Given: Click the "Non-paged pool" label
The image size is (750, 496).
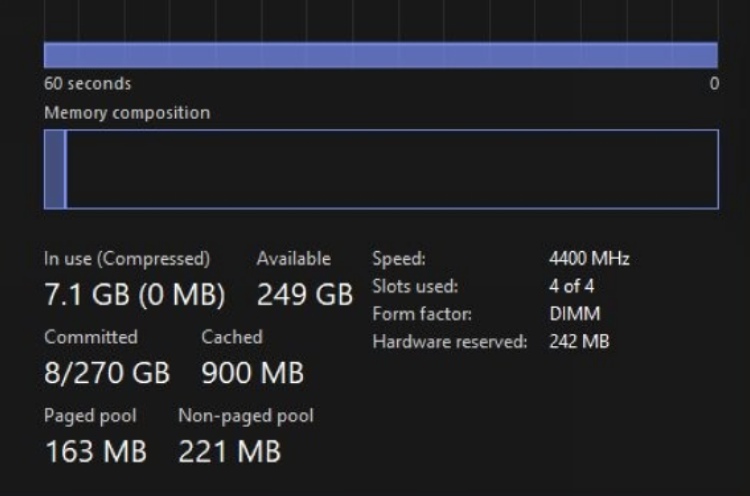Looking at the screenshot, I should point(246,415).
